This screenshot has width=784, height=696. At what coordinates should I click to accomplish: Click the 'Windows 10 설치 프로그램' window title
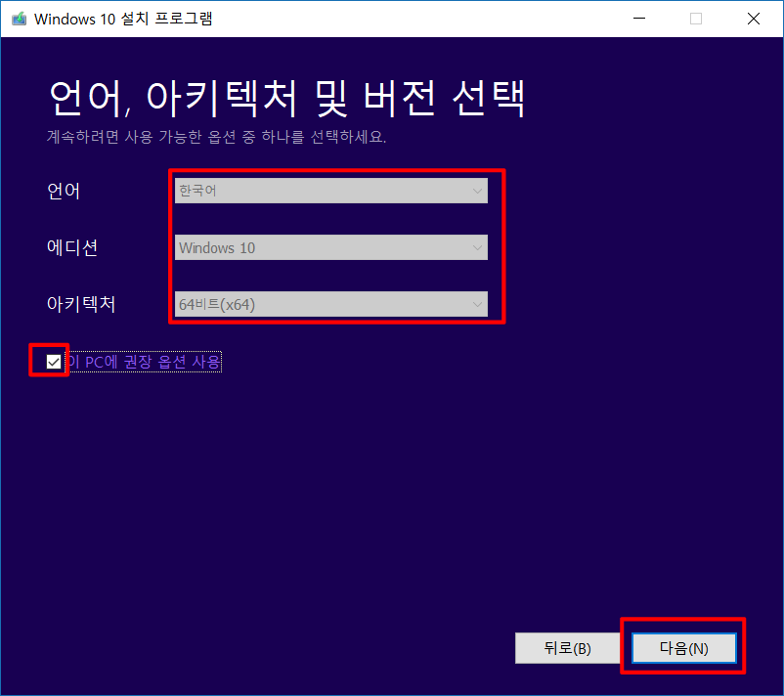tap(123, 19)
